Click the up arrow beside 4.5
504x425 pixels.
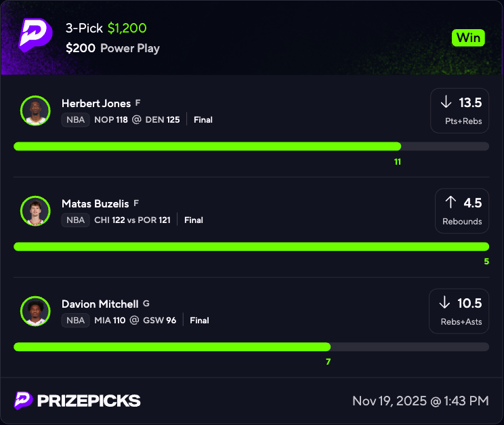pos(450,203)
